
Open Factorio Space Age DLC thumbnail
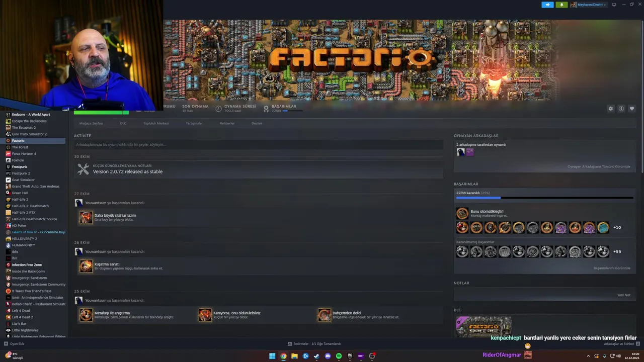point(484,326)
